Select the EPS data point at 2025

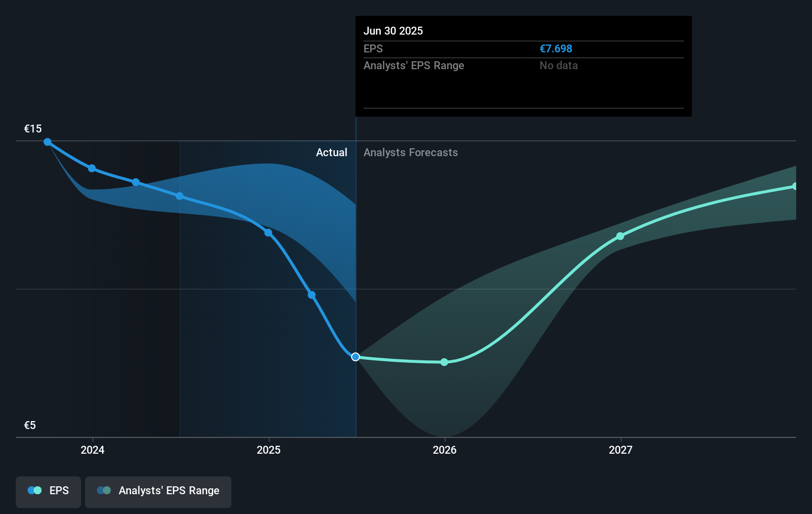pos(268,232)
